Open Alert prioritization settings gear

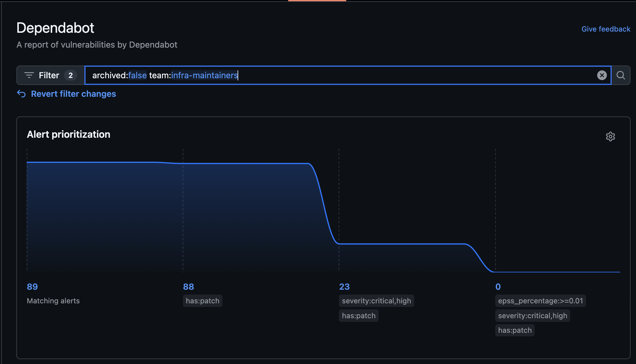click(610, 136)
